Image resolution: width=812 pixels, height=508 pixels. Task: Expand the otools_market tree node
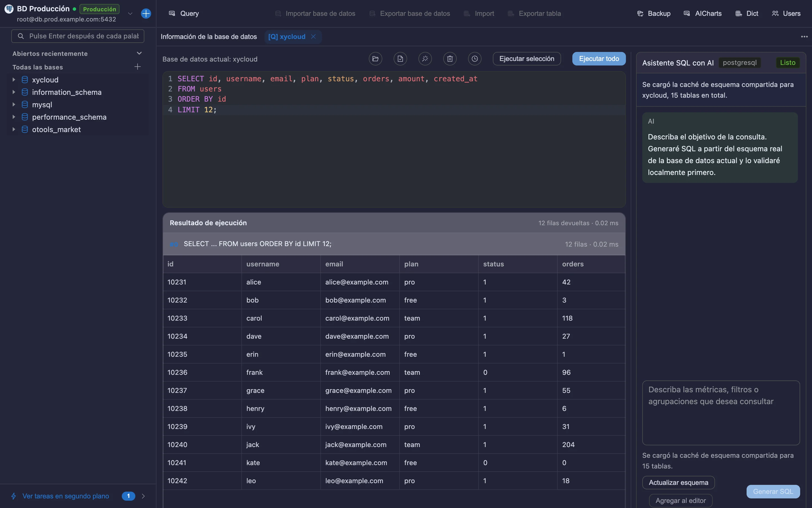coord(14,129)
